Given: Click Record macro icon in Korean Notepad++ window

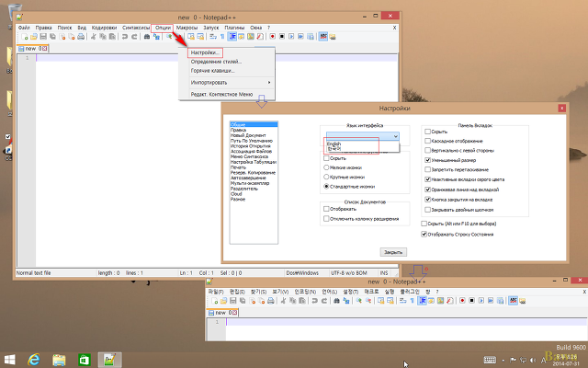Looking at the screenshot, I should (x=462, y=301).
